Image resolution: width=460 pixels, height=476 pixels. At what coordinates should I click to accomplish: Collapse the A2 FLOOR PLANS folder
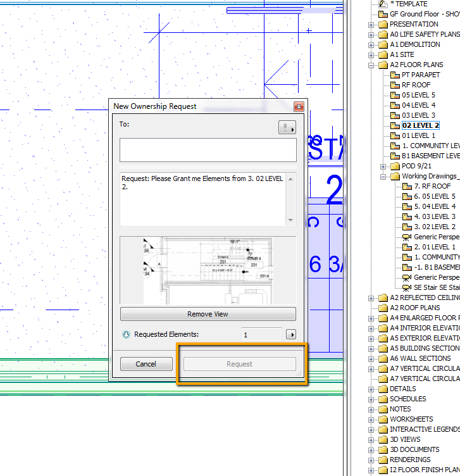tap(371, 65)
